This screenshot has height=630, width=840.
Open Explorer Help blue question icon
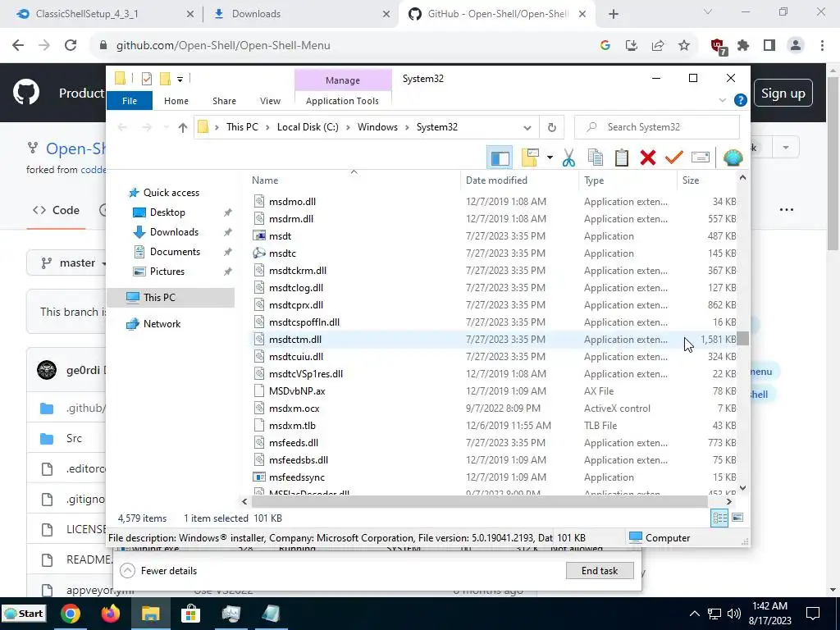coord(741,100)
